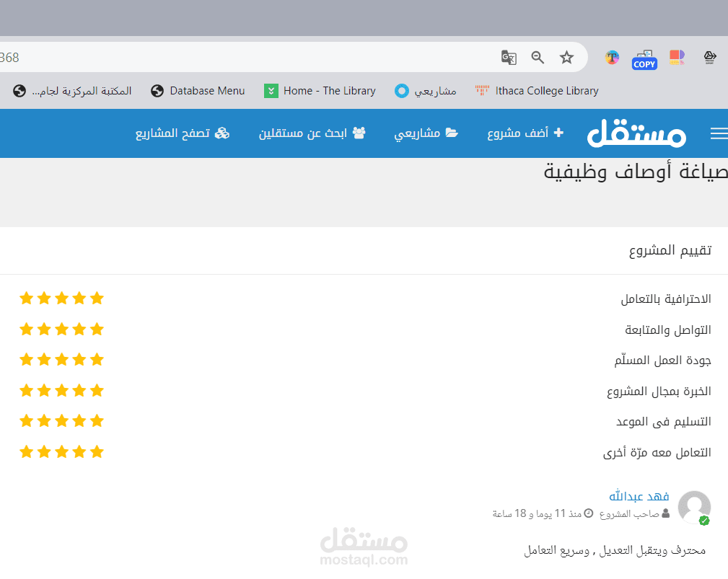Select مشاريعي in the blue navigation bar
728x579 pixels.
point(426,133)
